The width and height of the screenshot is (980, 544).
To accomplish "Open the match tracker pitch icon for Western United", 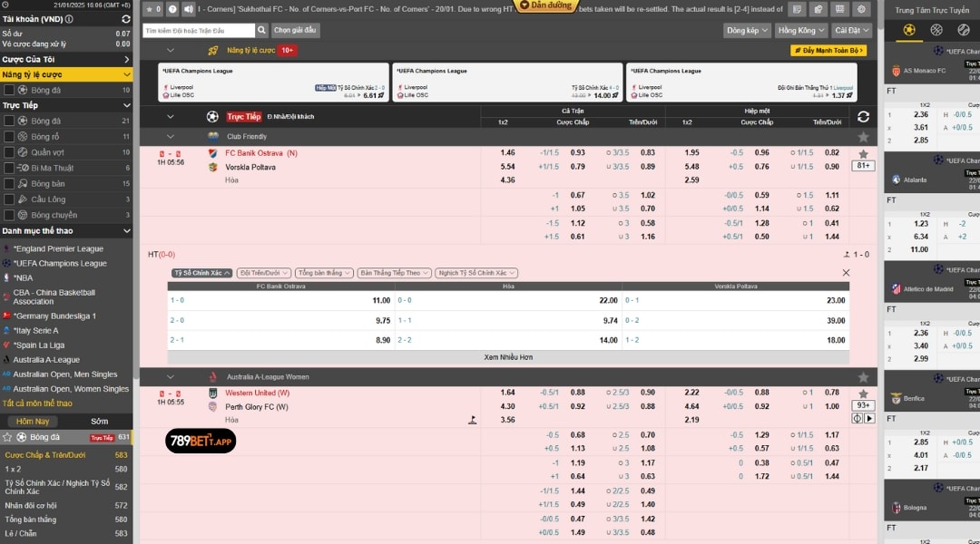I will pyautogui.click(x=857, y=419).
